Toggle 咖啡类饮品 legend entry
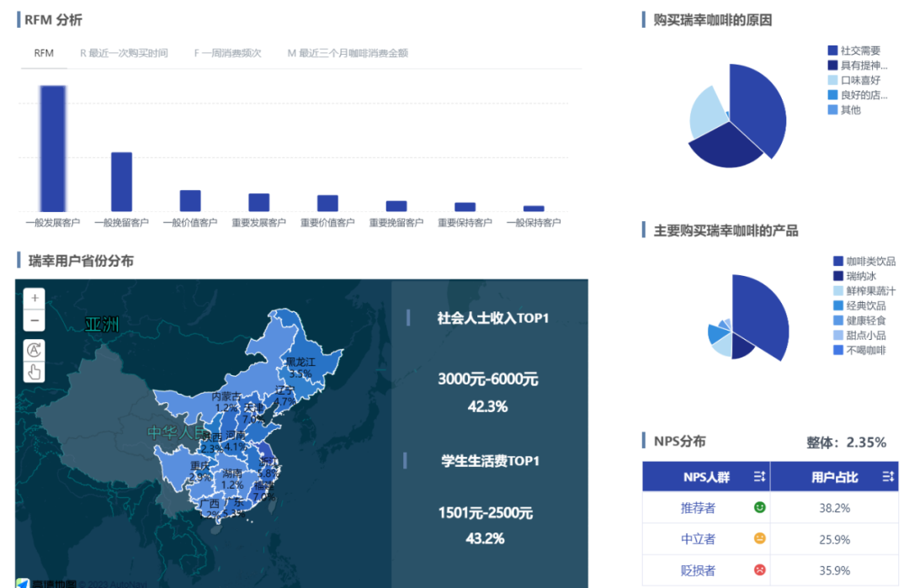 (864, 262)
